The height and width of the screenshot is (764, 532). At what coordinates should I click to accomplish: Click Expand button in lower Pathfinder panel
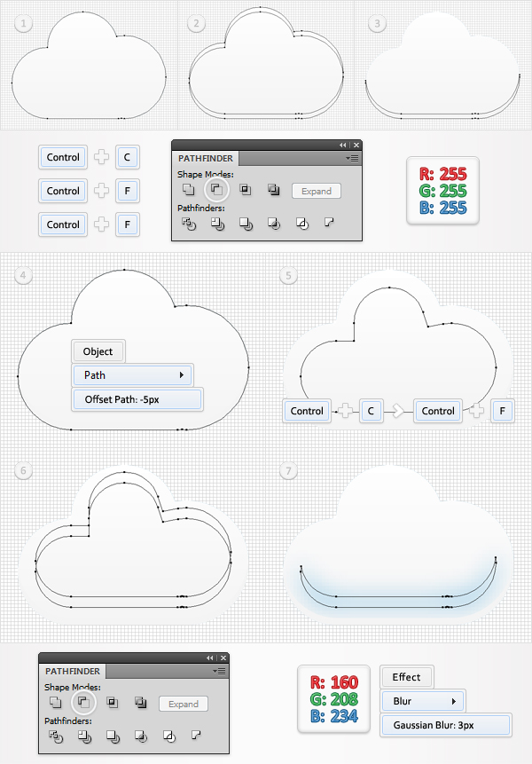184,704
